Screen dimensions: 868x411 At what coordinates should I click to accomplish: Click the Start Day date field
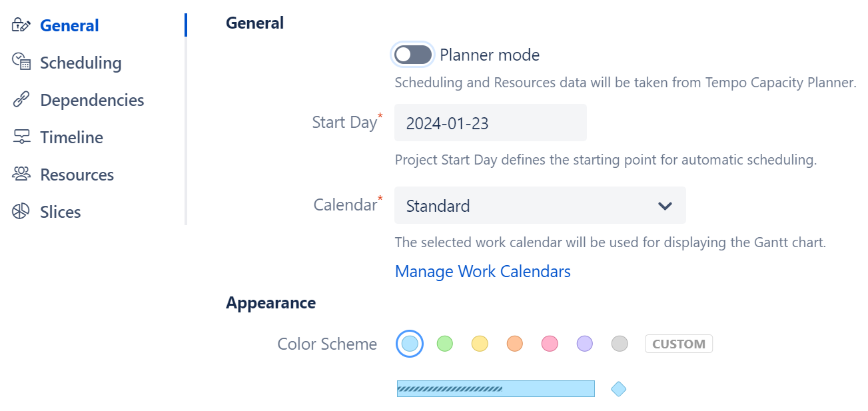coord(490,123)
